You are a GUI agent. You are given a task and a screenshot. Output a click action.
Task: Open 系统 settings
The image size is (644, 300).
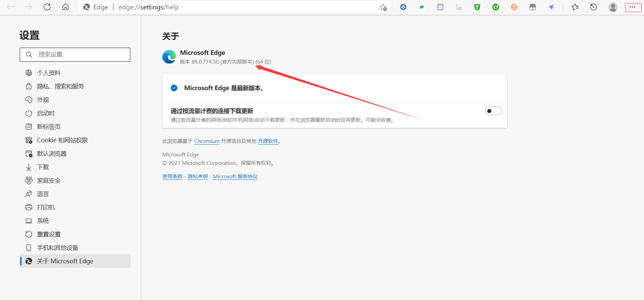point(75,221)
